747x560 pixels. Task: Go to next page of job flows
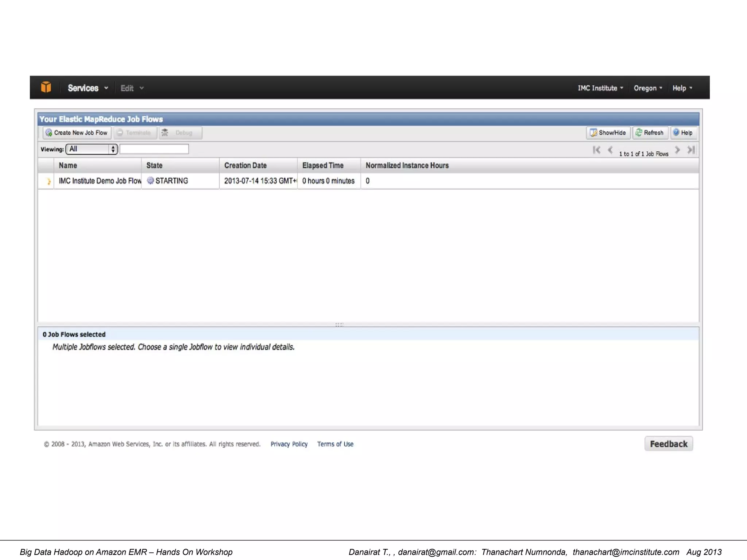click(x=677, y=150)
